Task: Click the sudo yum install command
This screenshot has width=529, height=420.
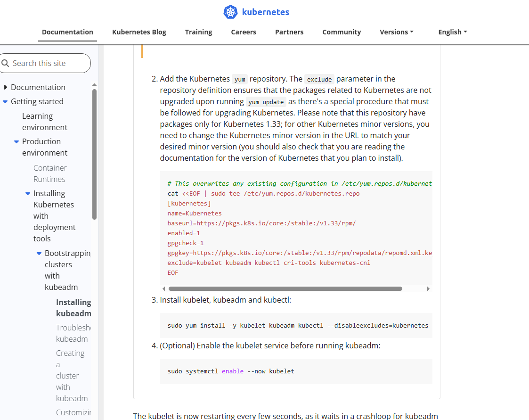Action: pyautogui.click(x=298, y=325)
